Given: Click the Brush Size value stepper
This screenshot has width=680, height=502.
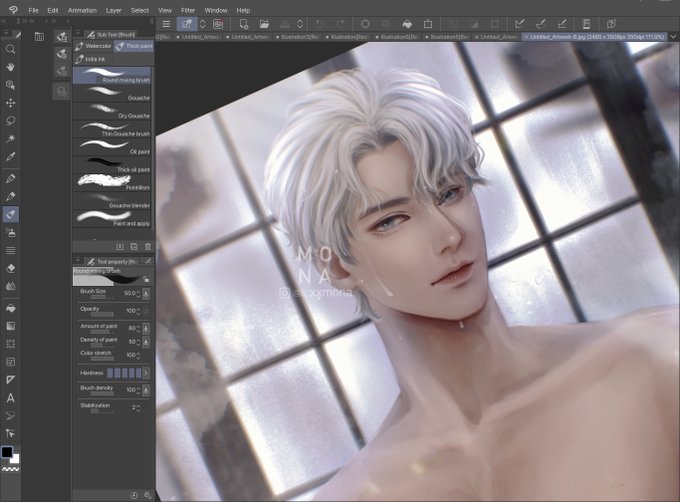Looking at the screenshot, I should coord(138,293).
